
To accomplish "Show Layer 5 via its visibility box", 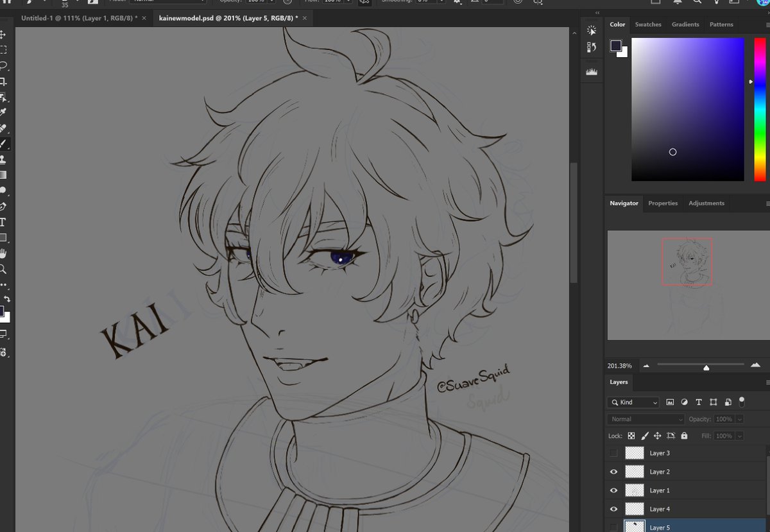I will click(x=614, y=528).
